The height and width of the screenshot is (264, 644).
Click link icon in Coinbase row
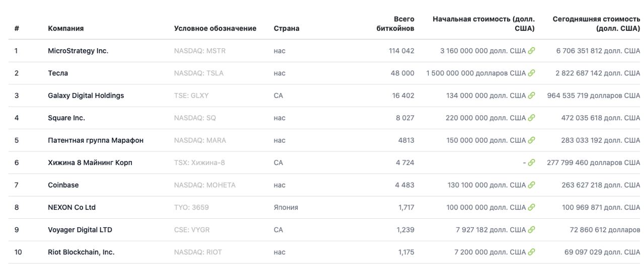tap(531, 185)
